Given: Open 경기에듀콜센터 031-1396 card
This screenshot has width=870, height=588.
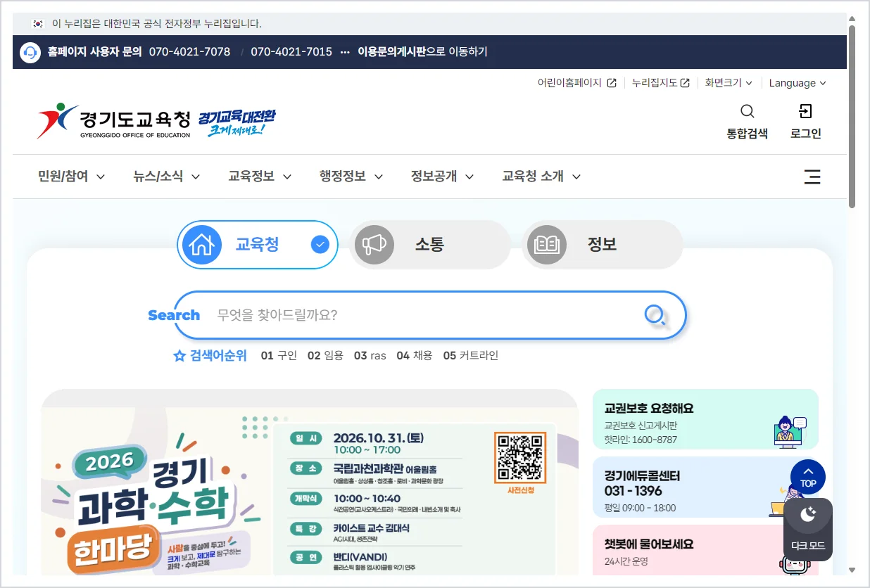Looking at the screenshot, I should point(705,487).
